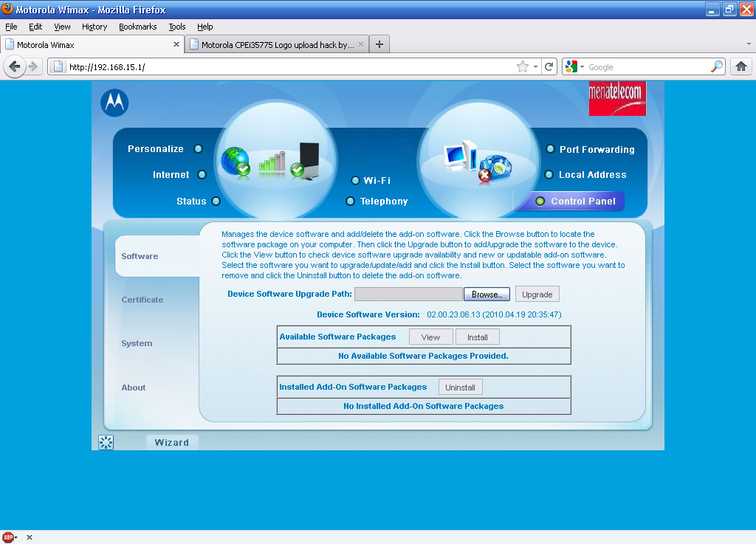Click the green signal bars icon

pyautogui.click(x=272, y=163)
